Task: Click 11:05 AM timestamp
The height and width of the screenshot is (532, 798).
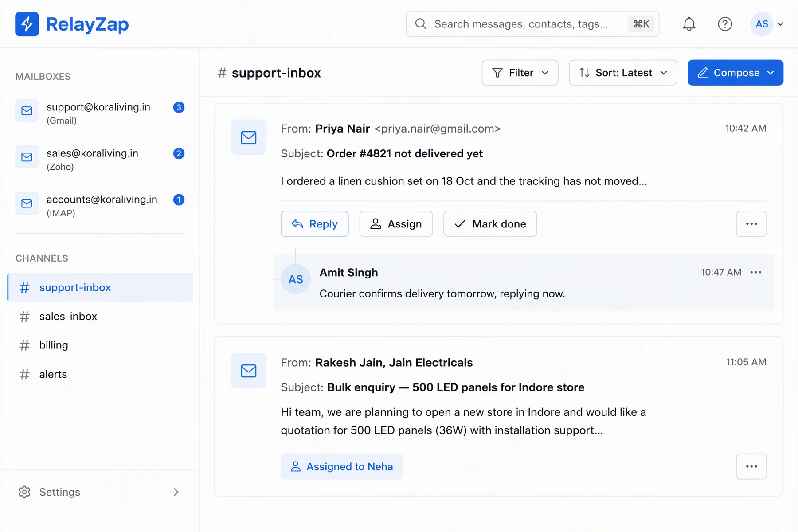Action: (x=746, y=362)
